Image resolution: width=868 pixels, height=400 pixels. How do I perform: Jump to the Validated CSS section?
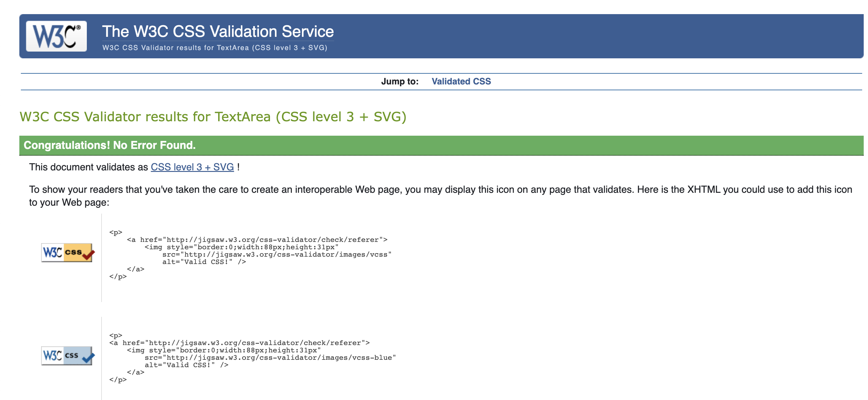pyautogui.click(x=461, y=81)
